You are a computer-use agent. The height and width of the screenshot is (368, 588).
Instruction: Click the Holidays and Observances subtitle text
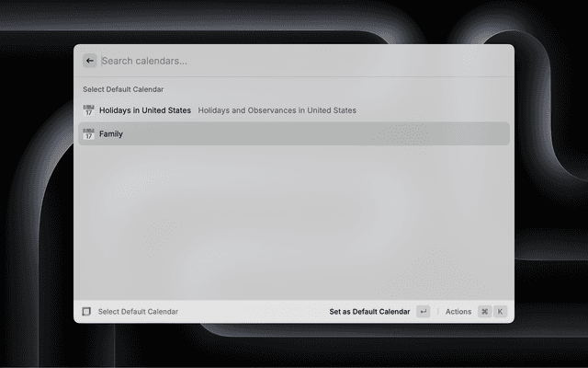pyautogui.click(x=277, y=110)
